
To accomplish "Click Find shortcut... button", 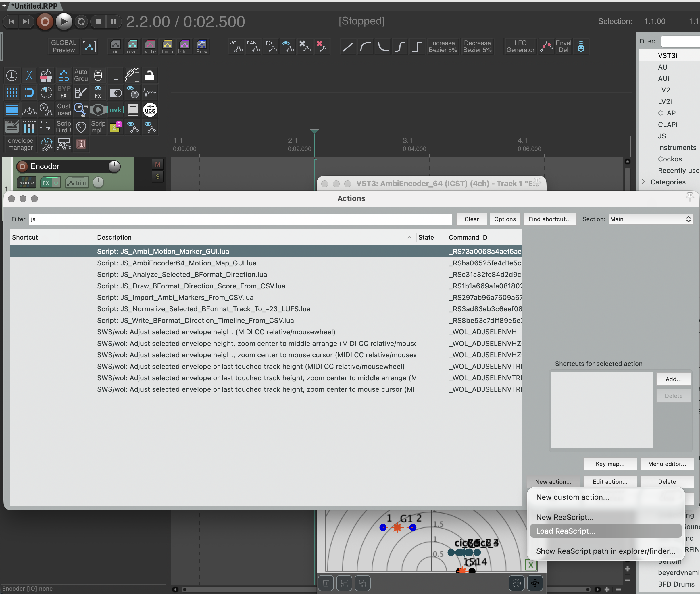I will (549, 219).
